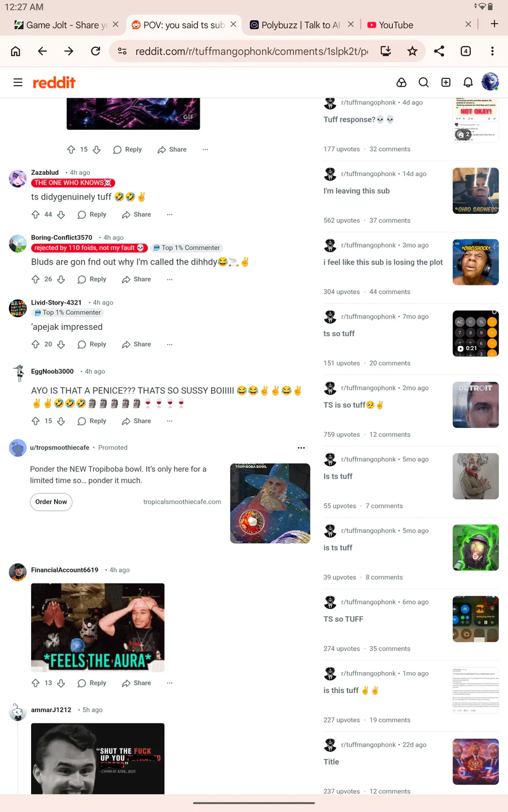Image resolution: width=508 pixels, height=812 pixels.
Task: Switch to the YouTube tab
Action: coord(415,25)
